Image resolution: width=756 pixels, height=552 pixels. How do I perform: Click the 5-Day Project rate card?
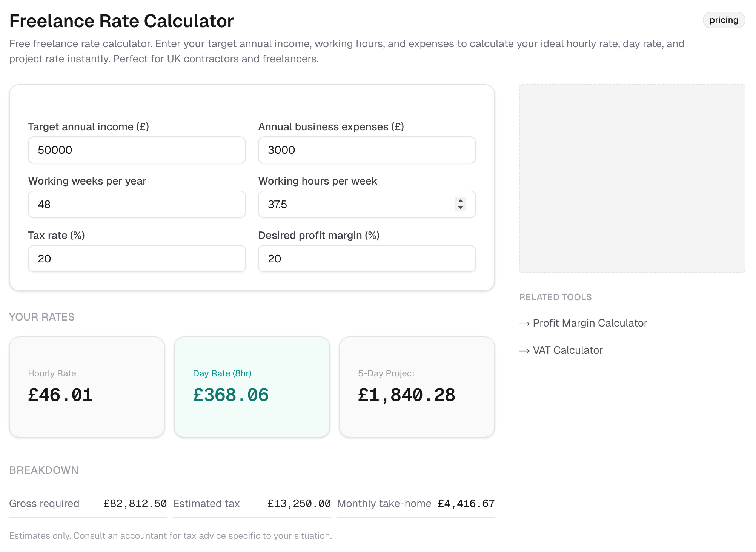pyautogui.click(x=416, y=387)
